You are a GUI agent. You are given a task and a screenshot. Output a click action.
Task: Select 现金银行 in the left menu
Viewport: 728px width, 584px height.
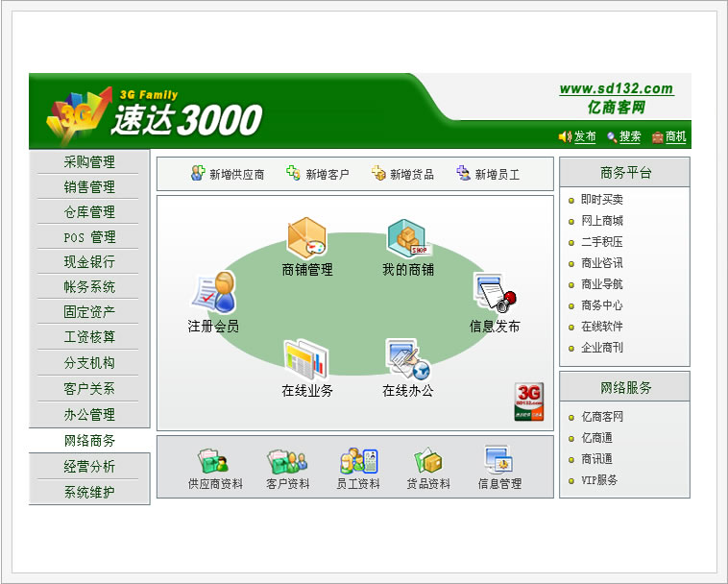89,262
